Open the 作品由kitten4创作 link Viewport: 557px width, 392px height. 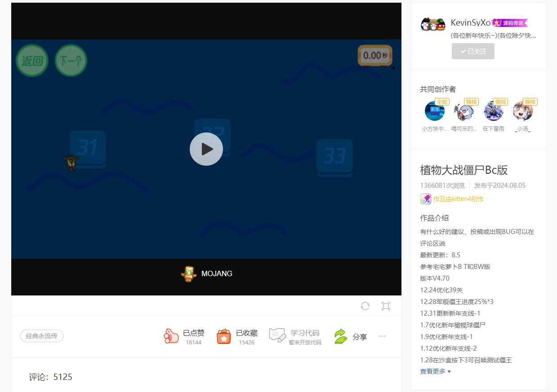click(458, 199)
